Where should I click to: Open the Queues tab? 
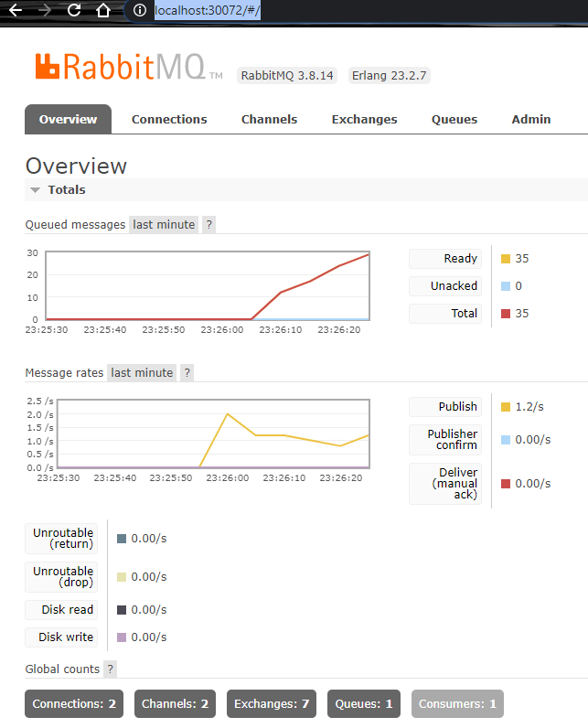(x=454, y=120)
